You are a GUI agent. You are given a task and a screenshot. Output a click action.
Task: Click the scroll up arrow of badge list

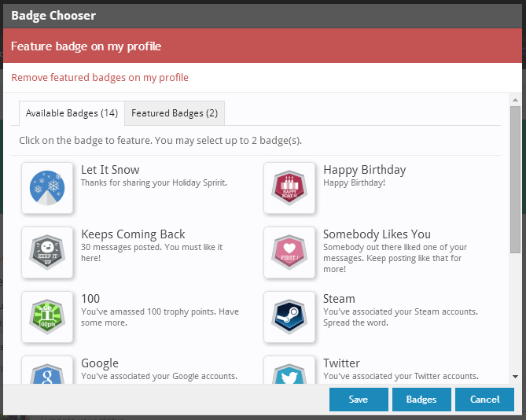point(515,99)
